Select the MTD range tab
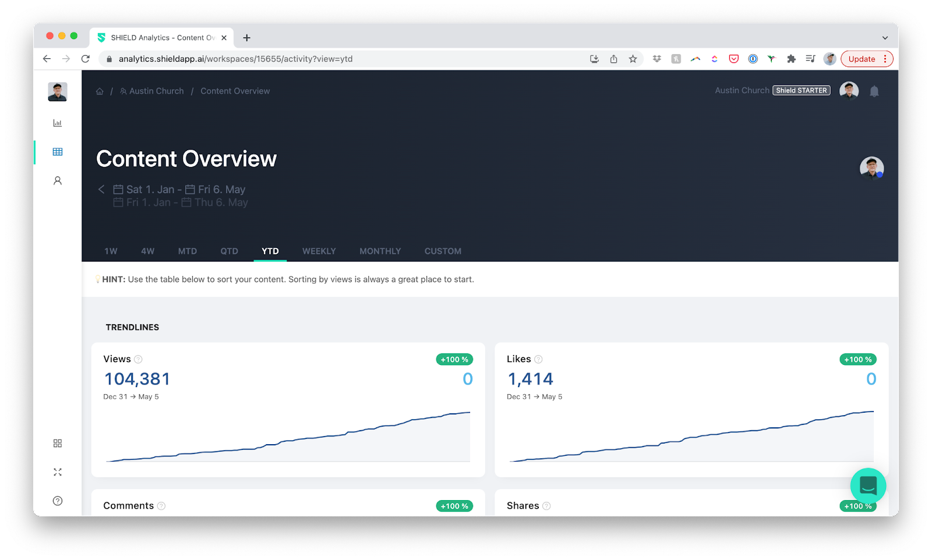This screenshot has width=932, height=560. [x=188, y=251]
